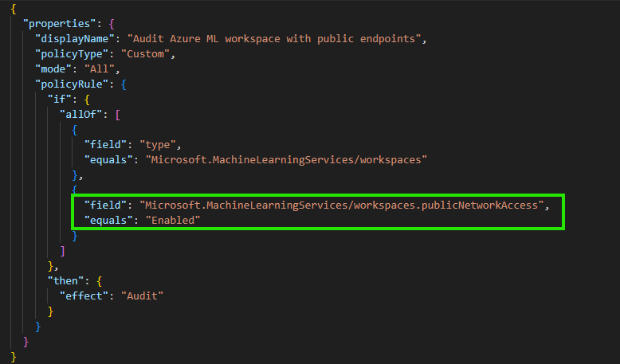Viewport: 620px width, 364px height.
Task: Click the "equals" key before "Enabled"
Action: (x=108, y=220)
